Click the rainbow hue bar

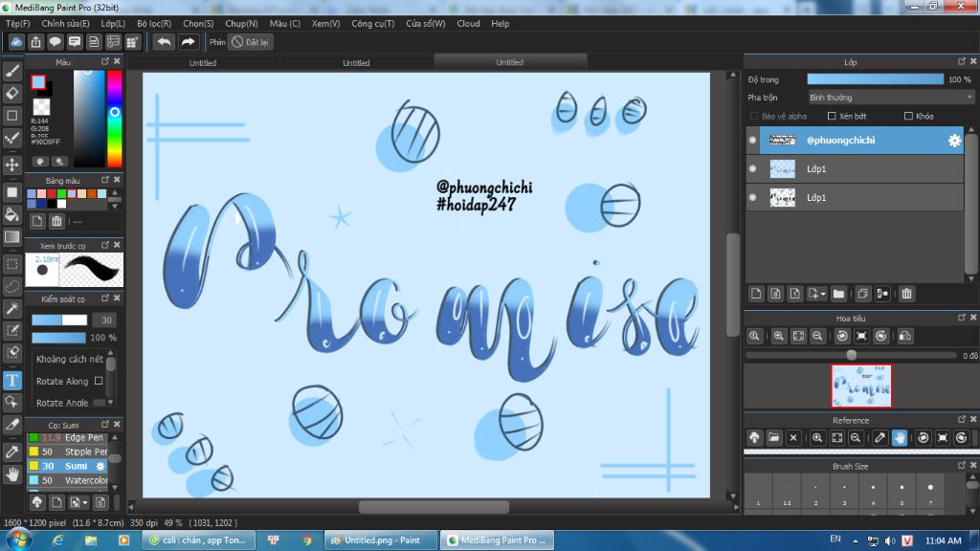(x=115, y=118)
